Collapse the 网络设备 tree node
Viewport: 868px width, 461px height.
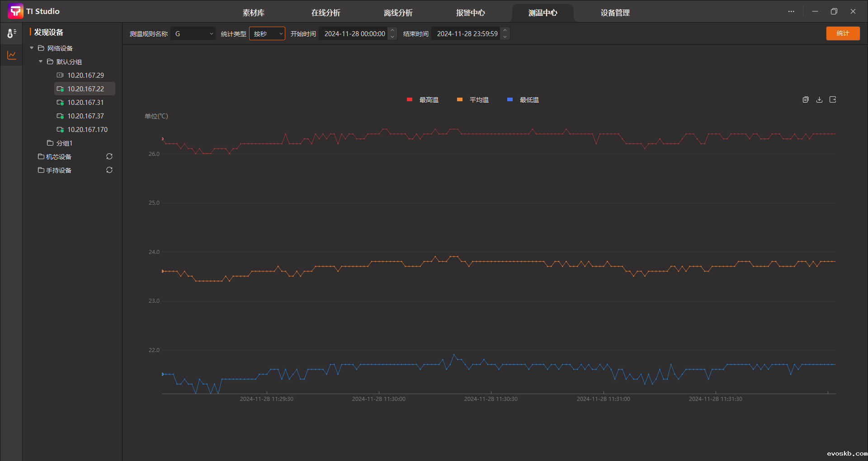32,48
